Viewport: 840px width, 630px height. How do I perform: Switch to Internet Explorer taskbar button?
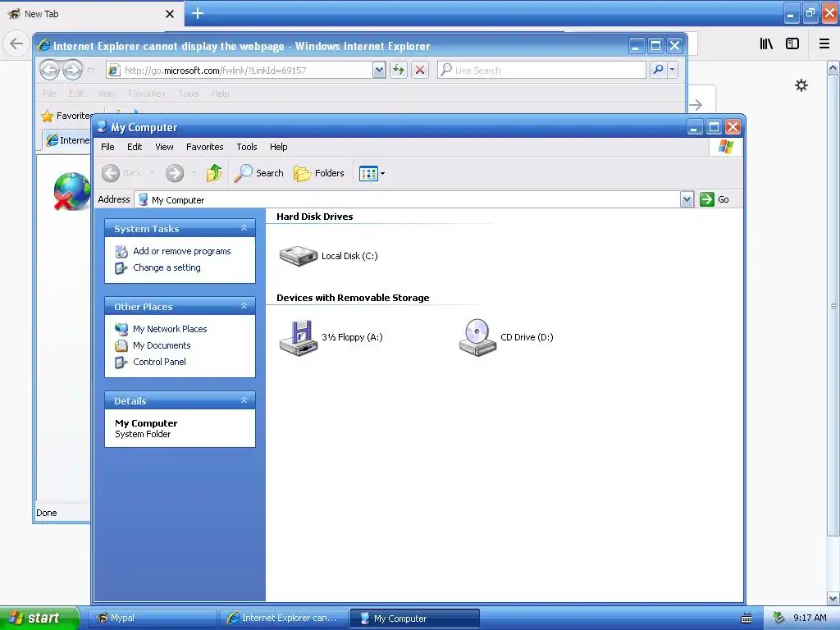(283, 619)
